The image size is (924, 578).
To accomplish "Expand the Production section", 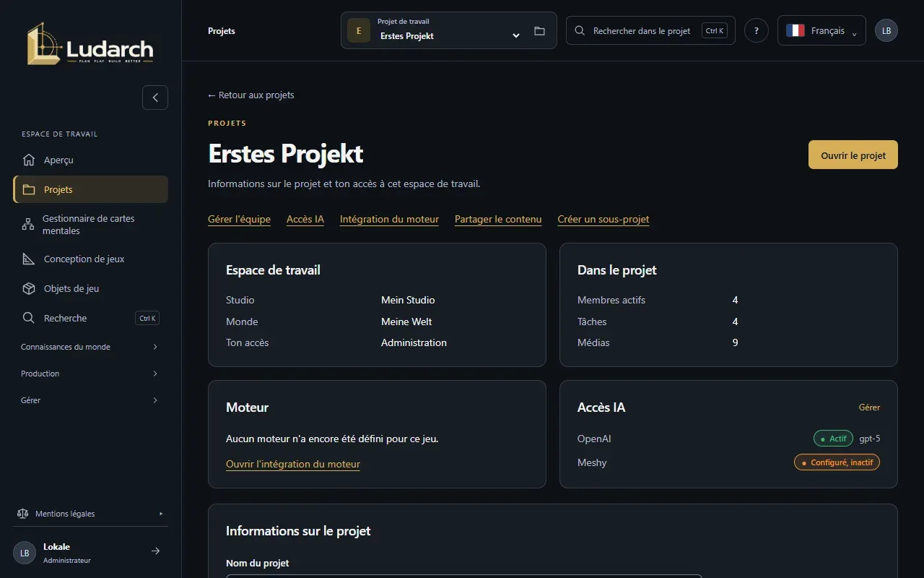I will click(x=90, y=374).
